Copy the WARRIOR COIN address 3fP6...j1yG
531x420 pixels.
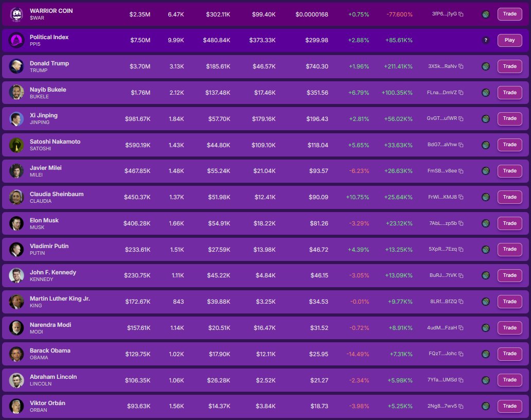point(461,14)
